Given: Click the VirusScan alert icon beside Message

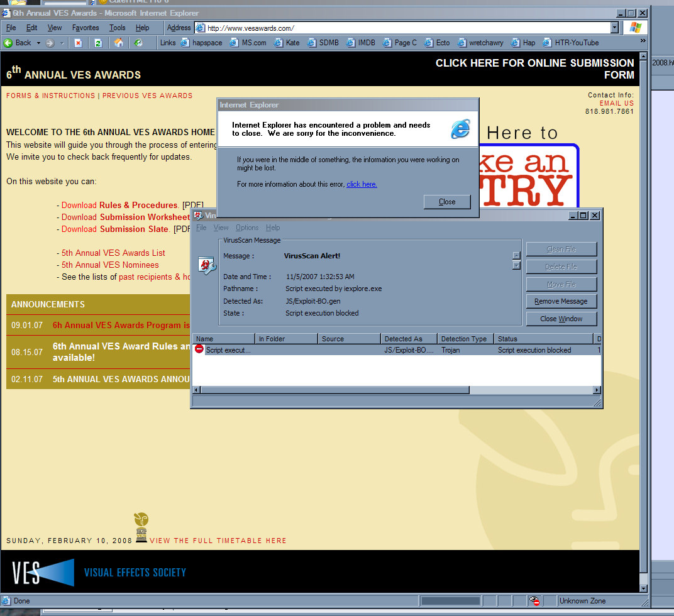Looking at the screenshot, I should pyautogui.click(x=207, y=265).
